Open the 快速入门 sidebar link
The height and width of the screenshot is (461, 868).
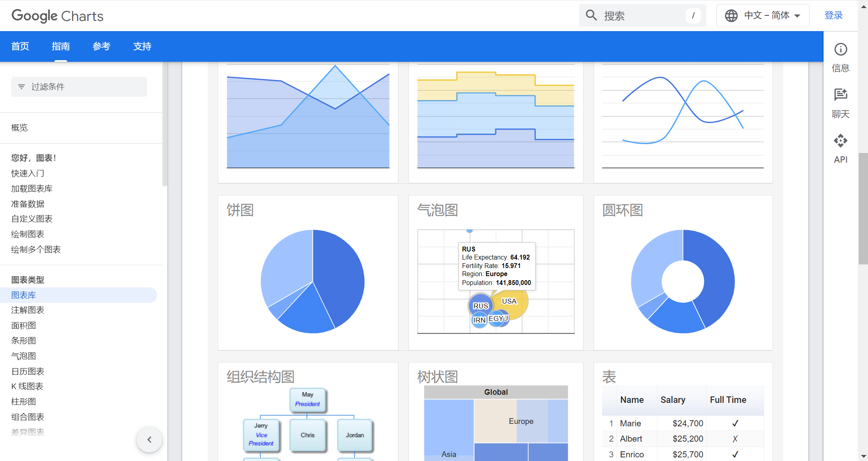pyautogui.click(x=27, y=173)
